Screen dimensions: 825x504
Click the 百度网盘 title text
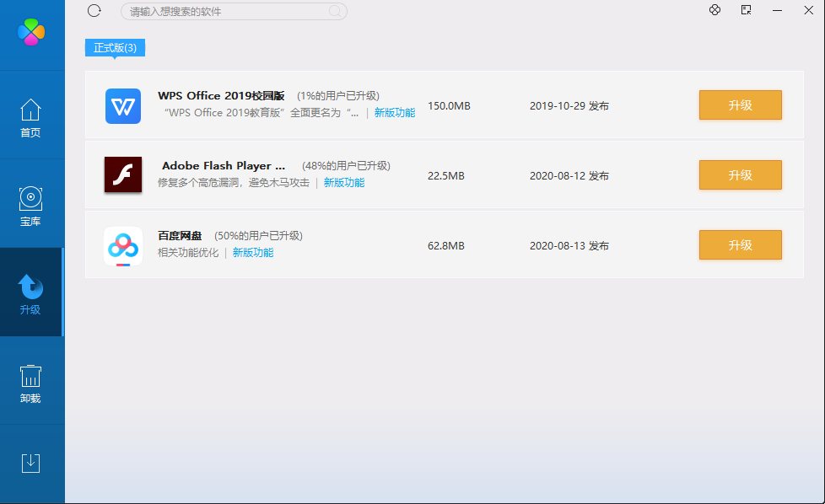(x=180, y=235)
